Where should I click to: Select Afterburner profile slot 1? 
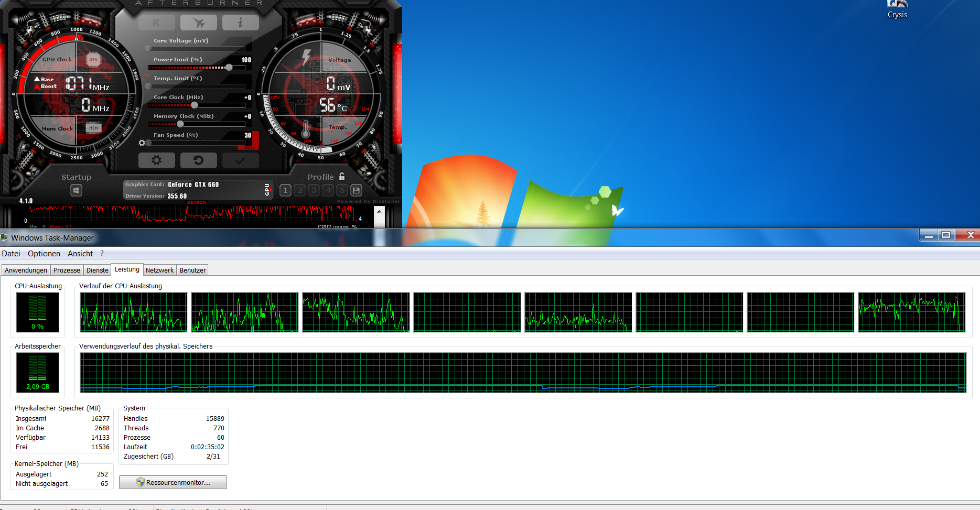pyautogui.click(x=285, y=190)
